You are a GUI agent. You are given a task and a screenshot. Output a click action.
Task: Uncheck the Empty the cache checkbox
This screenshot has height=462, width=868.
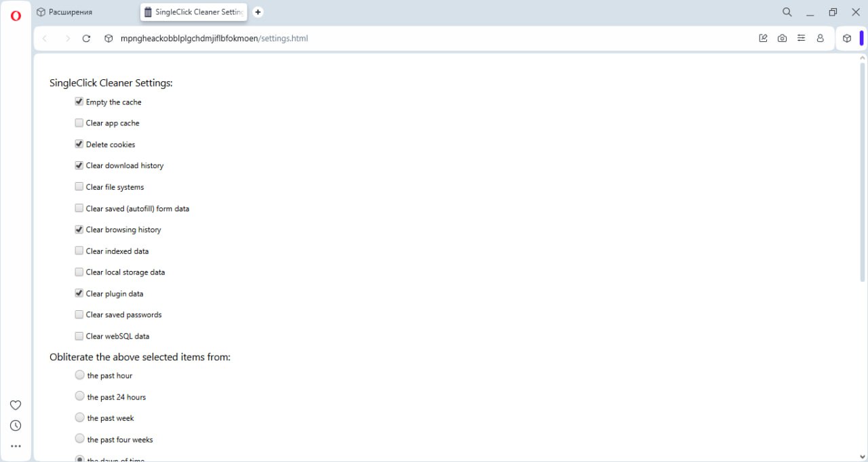(x=79, y=102)
